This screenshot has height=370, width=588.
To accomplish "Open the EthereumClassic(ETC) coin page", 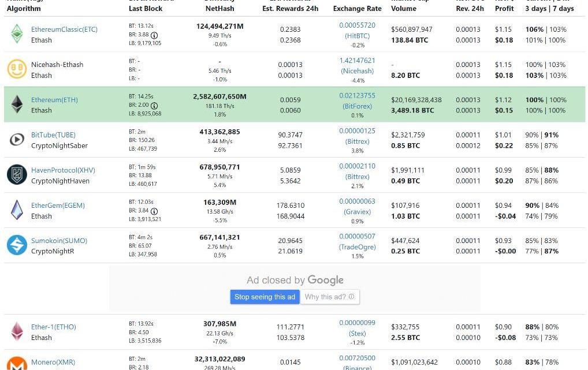I will tap(64, 29).
